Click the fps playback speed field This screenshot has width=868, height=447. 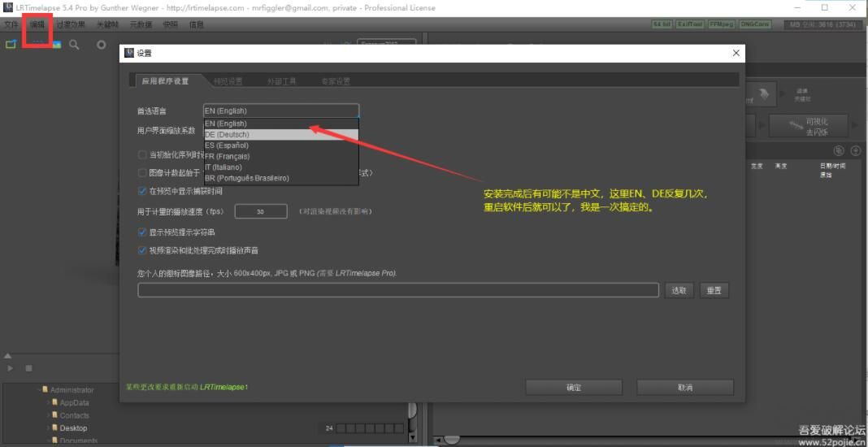261,211
